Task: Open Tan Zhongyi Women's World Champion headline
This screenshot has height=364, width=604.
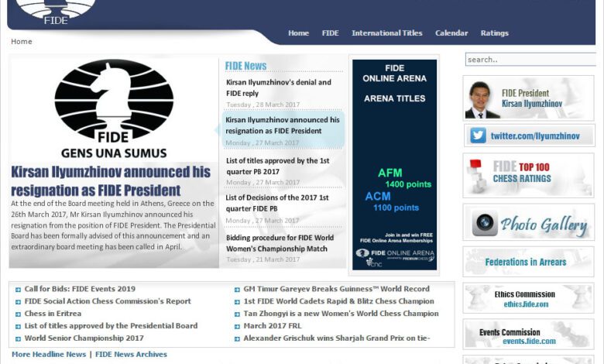Action: (341, 314)
